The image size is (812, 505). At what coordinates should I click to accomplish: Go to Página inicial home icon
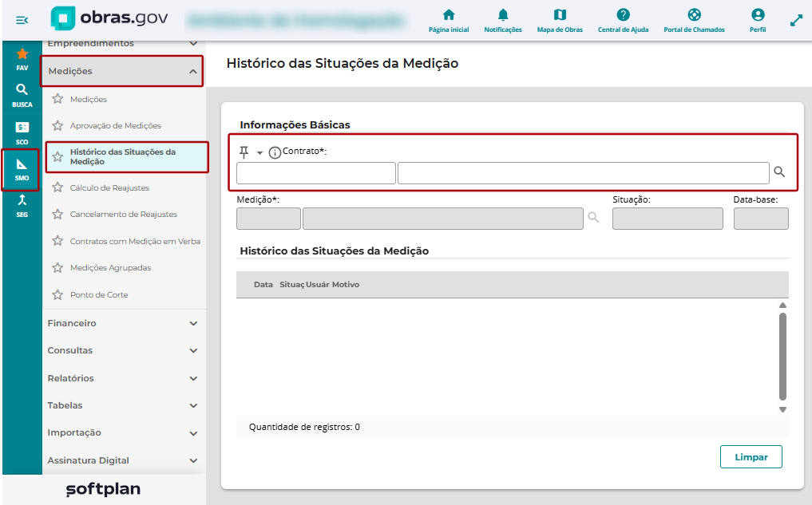(x=449, y=21)
